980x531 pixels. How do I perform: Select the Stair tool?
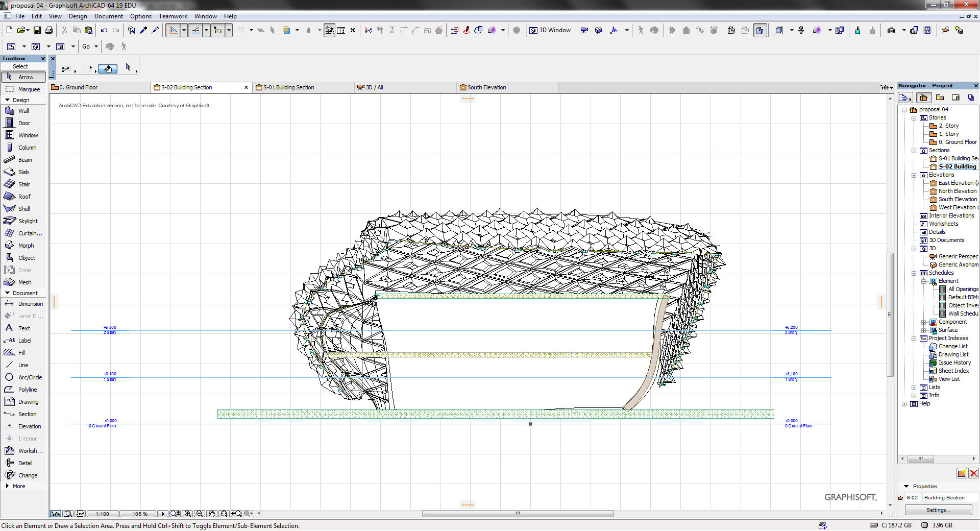(23, 184)
